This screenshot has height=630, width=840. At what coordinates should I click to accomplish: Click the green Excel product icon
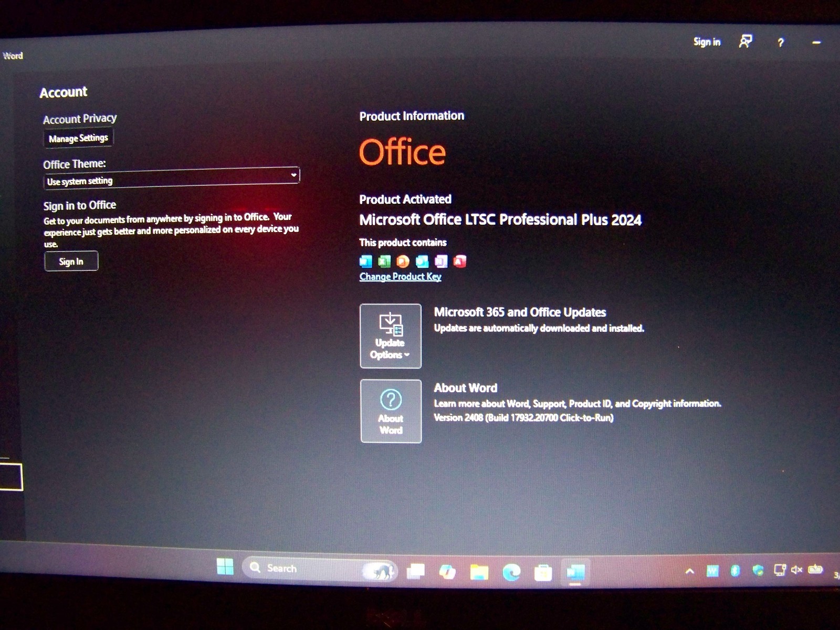point(384,261)
